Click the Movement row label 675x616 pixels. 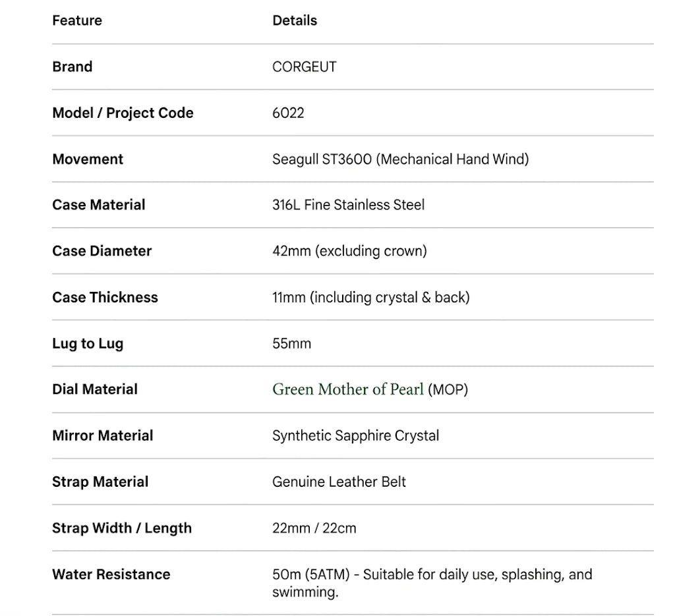88,159
